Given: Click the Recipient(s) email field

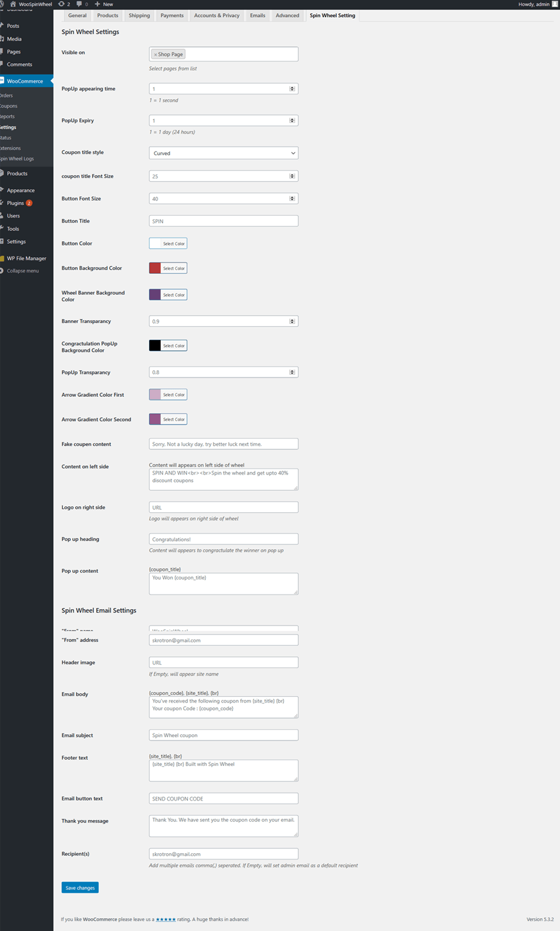Looking at the screenshot, I should click(223, 854).
